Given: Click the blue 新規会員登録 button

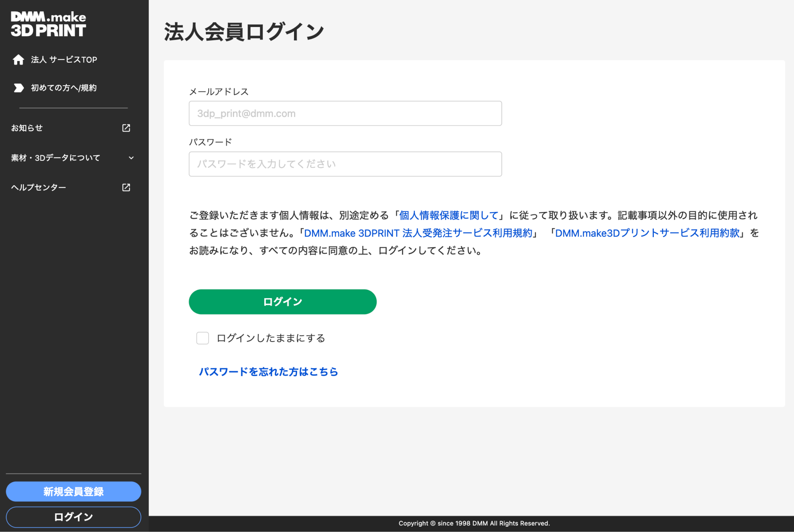Looking at the screenshot, I should tap(73, 491).
